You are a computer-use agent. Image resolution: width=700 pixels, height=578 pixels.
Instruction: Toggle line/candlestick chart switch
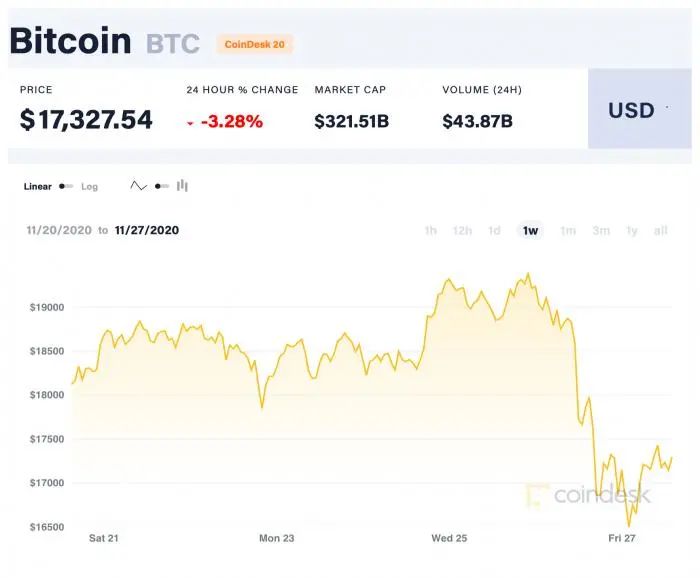(161, 186)
